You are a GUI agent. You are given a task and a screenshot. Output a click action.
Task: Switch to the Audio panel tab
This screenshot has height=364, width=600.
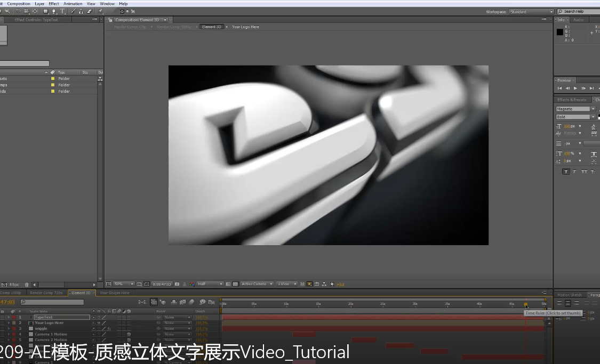(578, 20)
